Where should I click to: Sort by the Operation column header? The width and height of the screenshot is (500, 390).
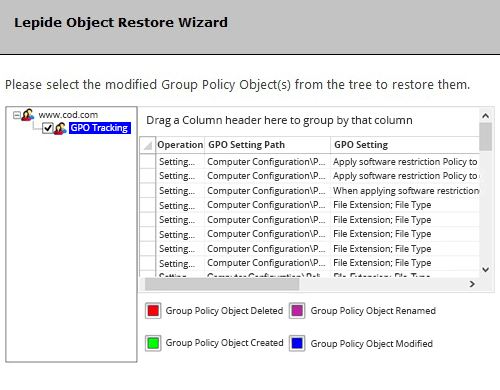tap(180, 145)
